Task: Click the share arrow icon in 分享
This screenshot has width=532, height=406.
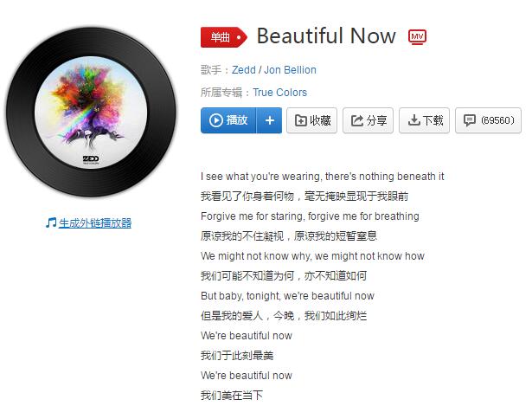Action: 357,120
